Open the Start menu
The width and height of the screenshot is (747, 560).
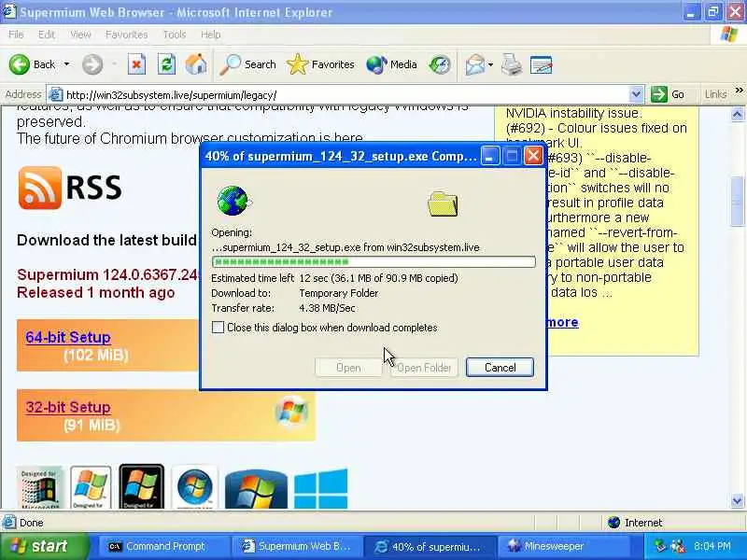tap(43, 546)
